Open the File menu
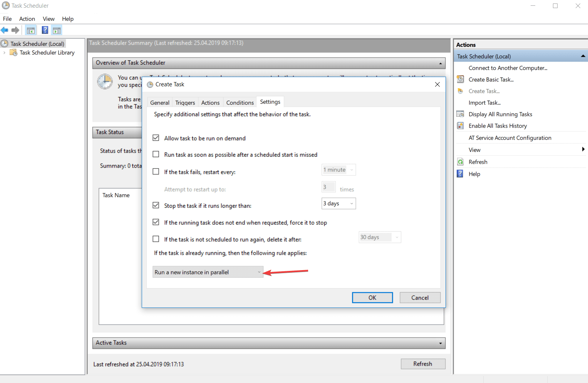 [x=7, y=19]
